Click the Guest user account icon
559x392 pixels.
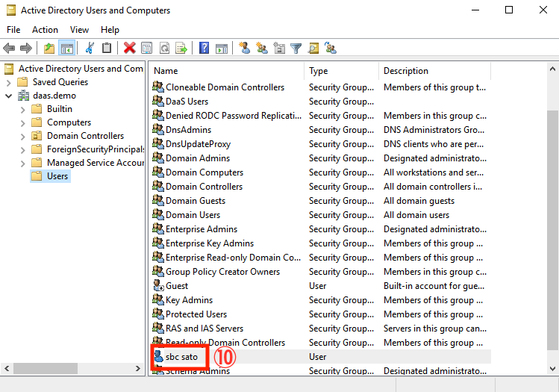(158, 286)
